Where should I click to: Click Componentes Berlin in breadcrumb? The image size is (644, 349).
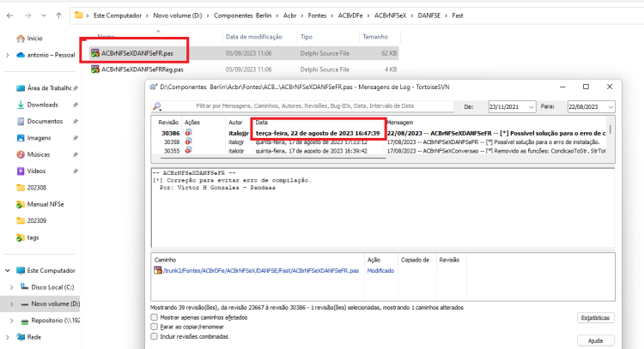click(242, 15)
